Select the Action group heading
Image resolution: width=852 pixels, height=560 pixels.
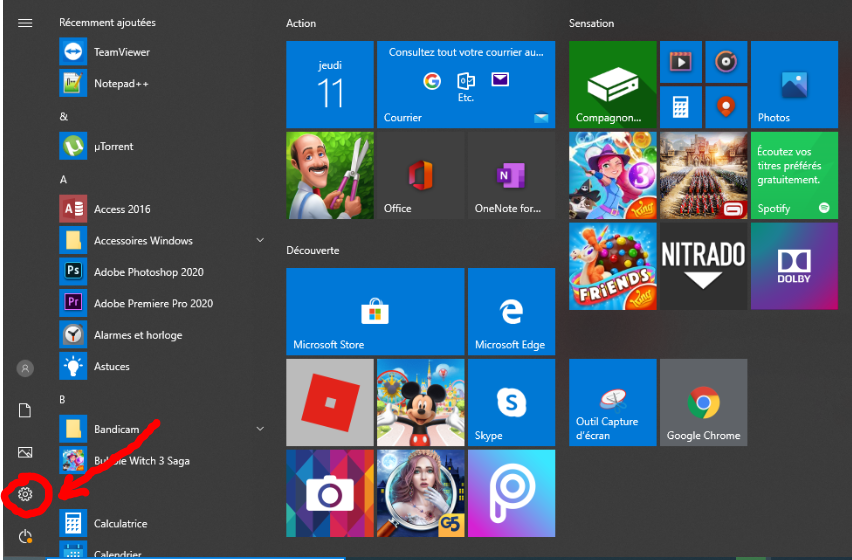tap(301, 23)
